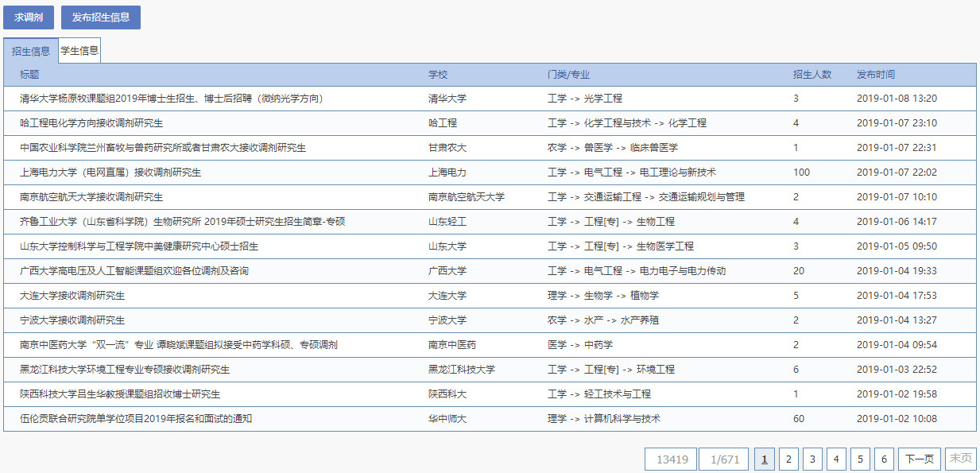
Task: Click the 2019-01-04 19:33 timestamp
Action: (897, 271)
